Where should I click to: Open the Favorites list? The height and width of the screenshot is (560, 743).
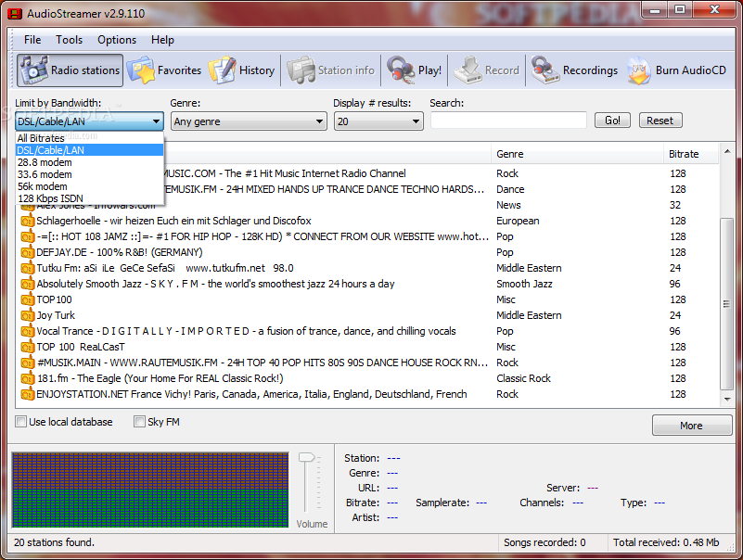pyautogui.click(x=164, y=70)
